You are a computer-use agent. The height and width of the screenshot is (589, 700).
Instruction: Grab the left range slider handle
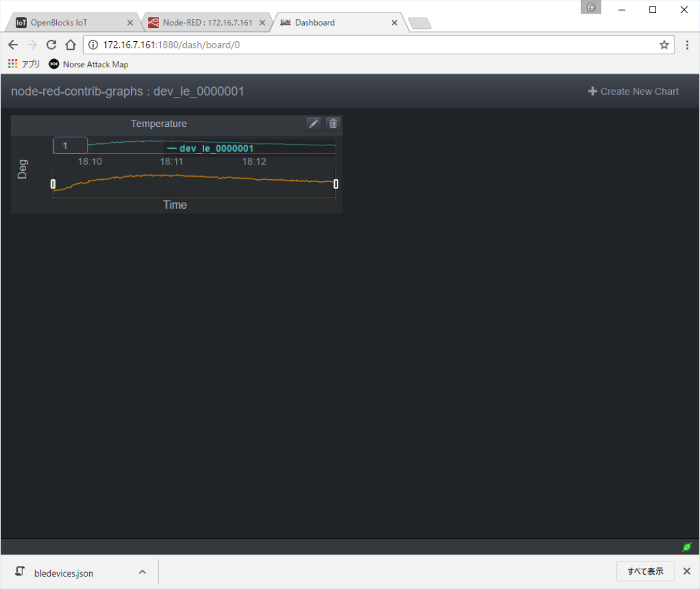pos(53,184)
